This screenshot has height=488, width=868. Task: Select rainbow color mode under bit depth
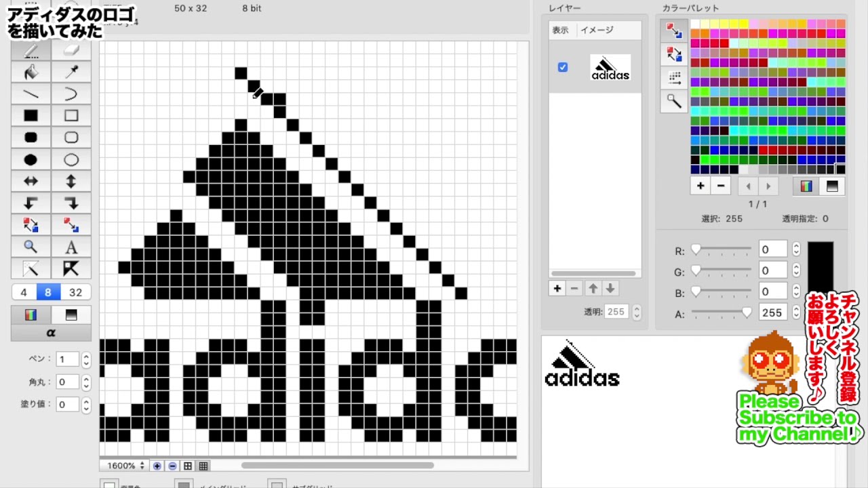point(31,315)
